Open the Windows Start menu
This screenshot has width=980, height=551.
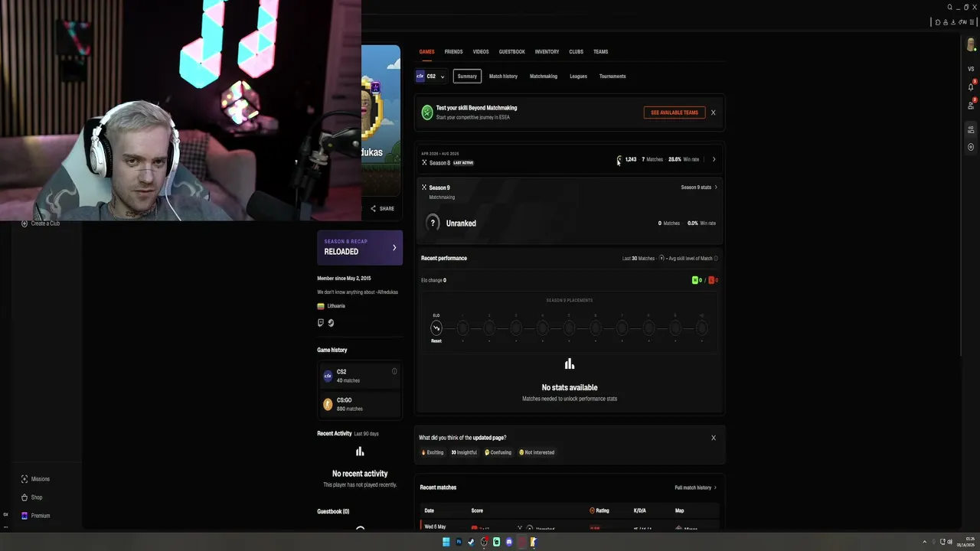(446, 542)
